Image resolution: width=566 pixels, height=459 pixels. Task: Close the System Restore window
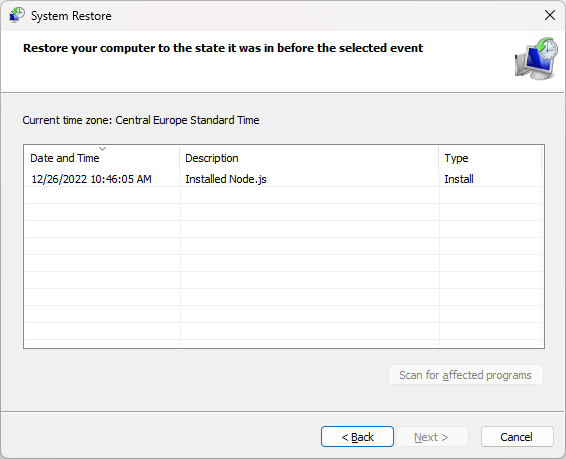point(549,15)
